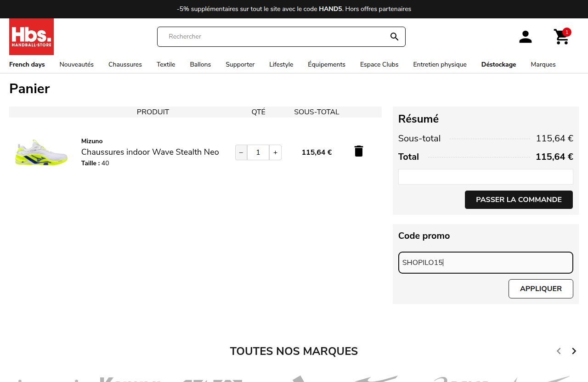The height and width of the screenshot is (382, 588).
Task: Click the 115,64 € item subtotal
Action: (x=317, y=152)
